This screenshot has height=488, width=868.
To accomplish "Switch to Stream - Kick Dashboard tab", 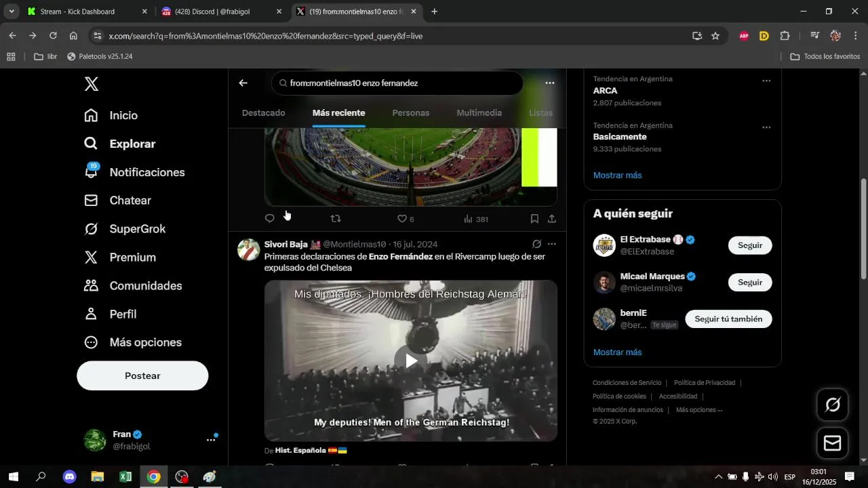I will pos(87,12).
